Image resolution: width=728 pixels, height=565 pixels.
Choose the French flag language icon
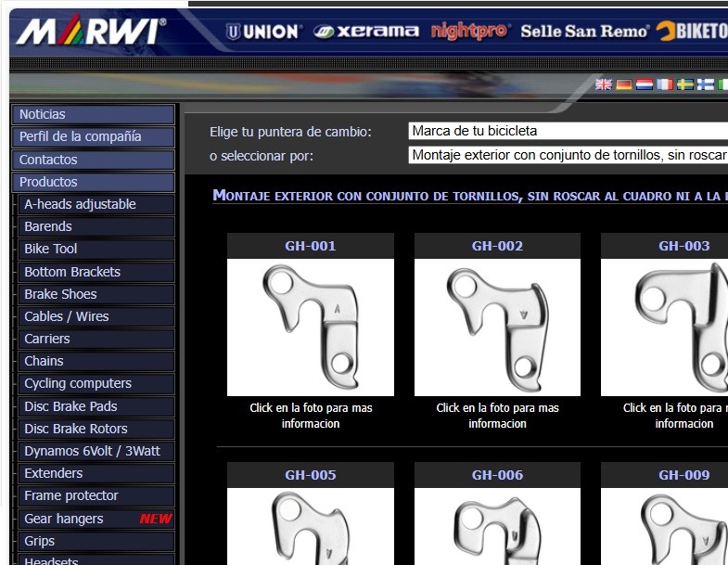tap(665, 84)
